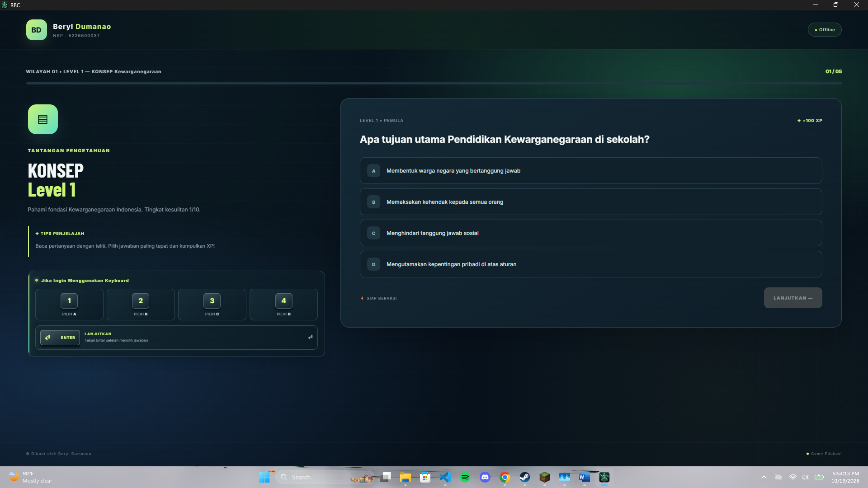Image resolution: width=868 pixels, height=488 pixels.
Task: Click keyboard key 2 Pilih B
Action: pyautogui.click(x=141, y=305)
